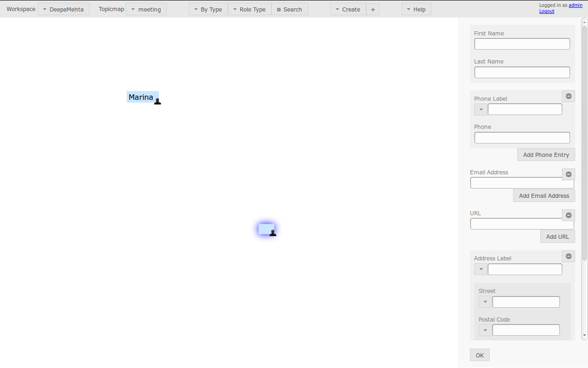Image resolution: width=588 pixels, height=368 pixels.
Task: Click the Add URL button
Action: tap(558, 236)
